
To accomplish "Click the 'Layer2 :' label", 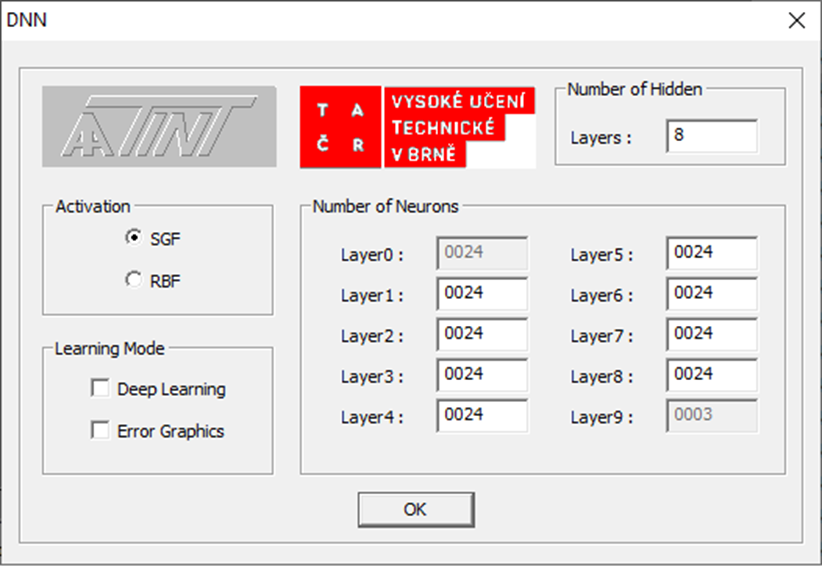I will point(372,336).
